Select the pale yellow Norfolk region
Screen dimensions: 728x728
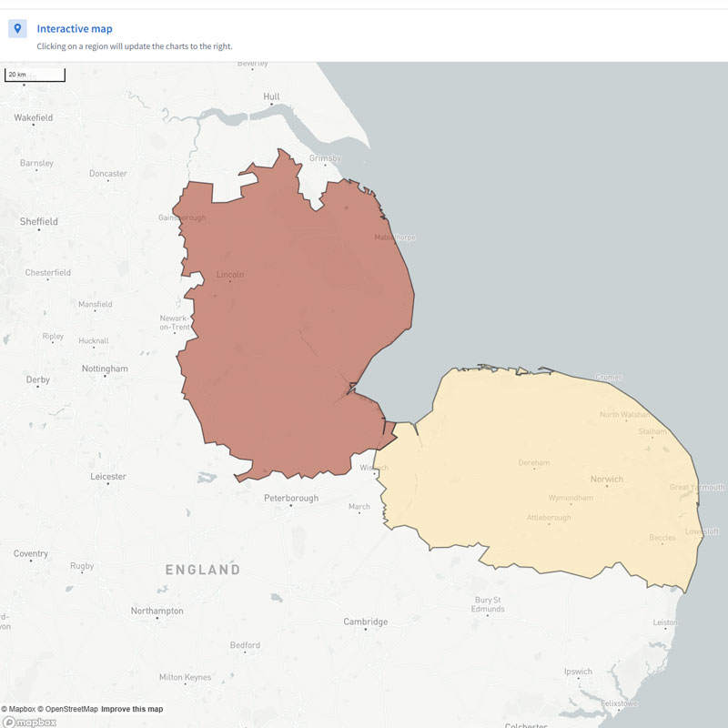tap(546, 473)
